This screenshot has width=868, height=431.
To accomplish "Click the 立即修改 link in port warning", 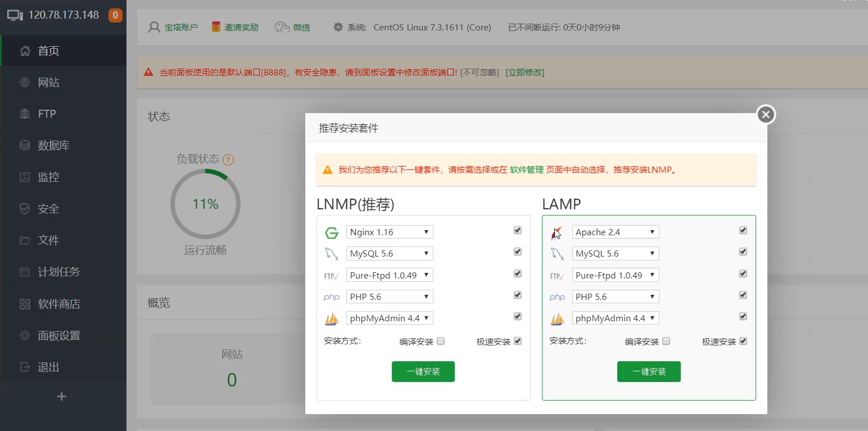I will click(525, 72).
